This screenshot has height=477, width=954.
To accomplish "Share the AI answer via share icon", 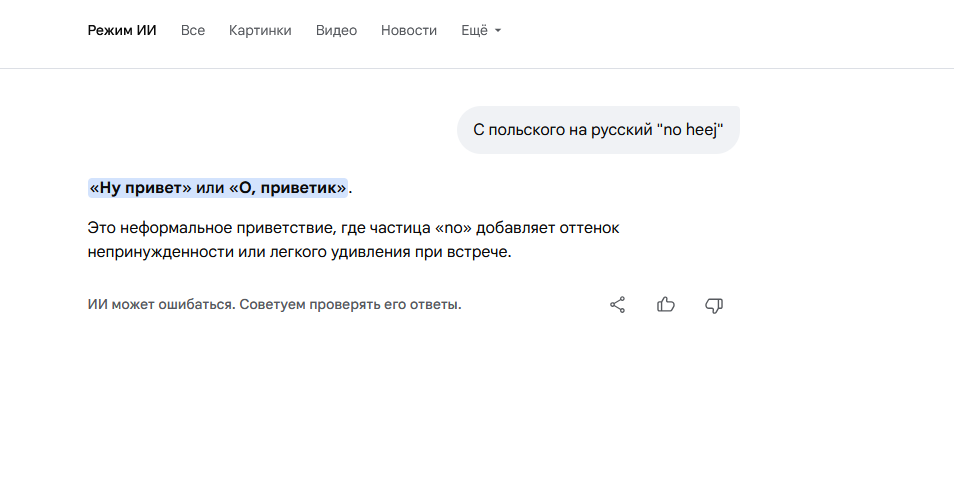I will tap(618, 305).
